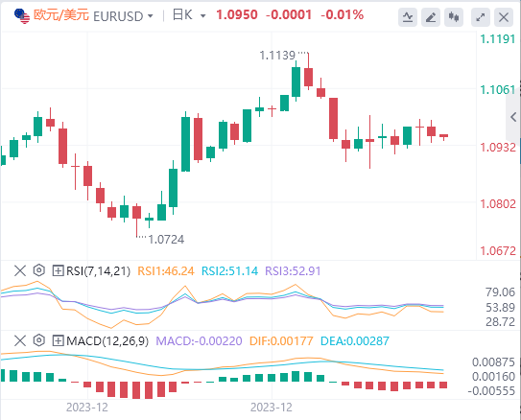Expand the RSI panel with plus icon

(58, 271)
